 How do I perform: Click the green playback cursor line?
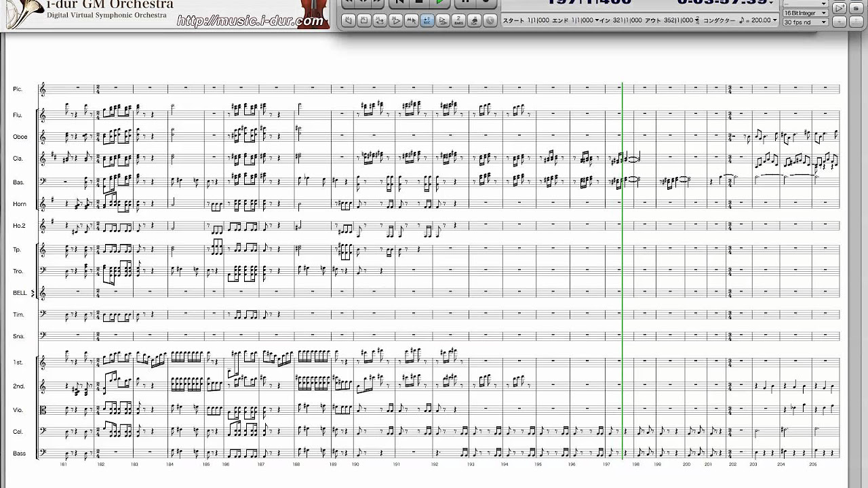(x=623, y=271)
